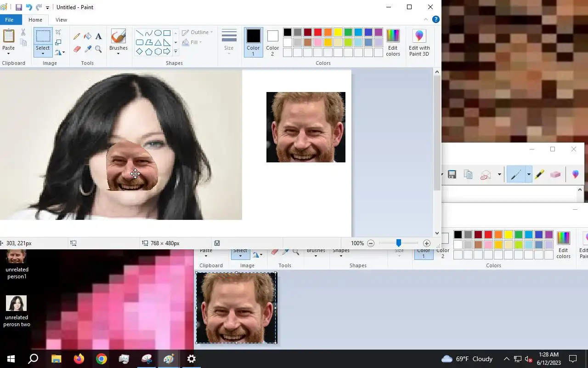Open the Customize Quick Access Toolbar arrow
This screenshot has width=588, height=368.
pyautogui.click(x=47, y=8)
